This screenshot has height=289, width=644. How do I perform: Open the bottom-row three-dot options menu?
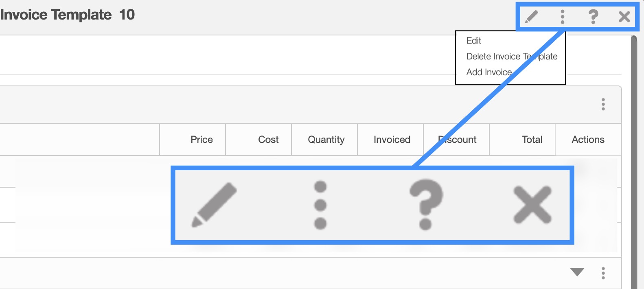pos(603,273)
